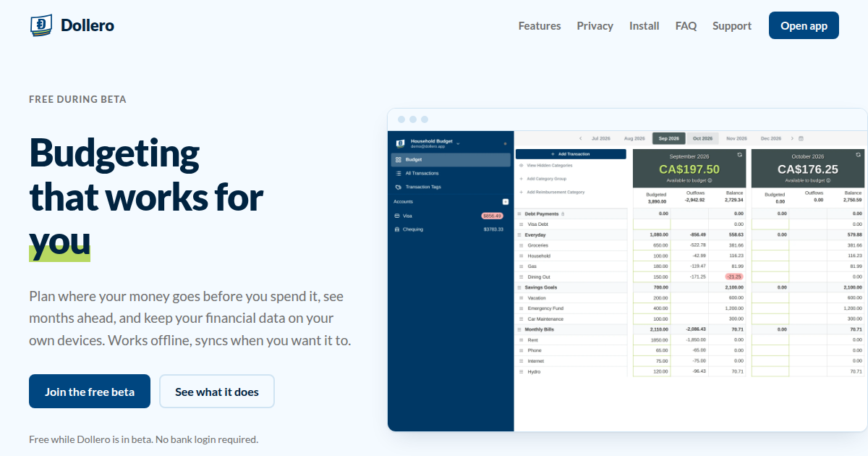
Task: Open Transaction Tags in the sidebar
Action: coord(451,187)
